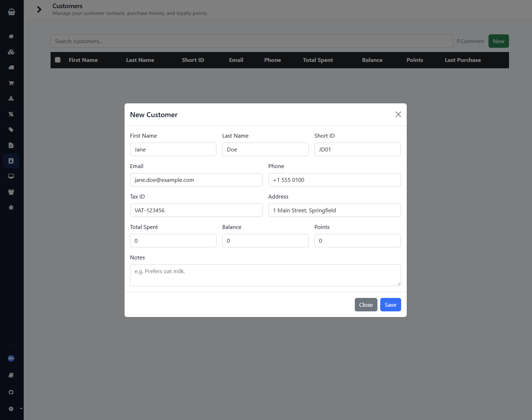Select the people group sidebar icon
This screenshot has width=532, height=420.
[11, 192]
